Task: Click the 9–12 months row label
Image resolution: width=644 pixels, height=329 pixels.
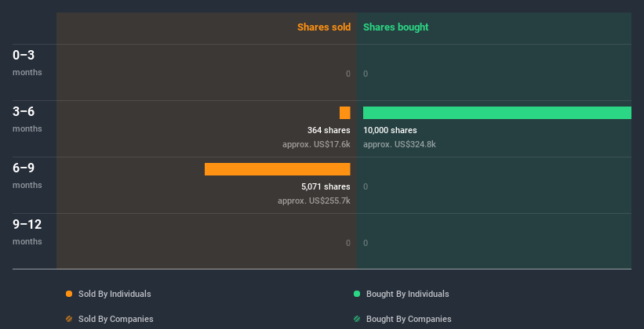Action: pos(27,232)
